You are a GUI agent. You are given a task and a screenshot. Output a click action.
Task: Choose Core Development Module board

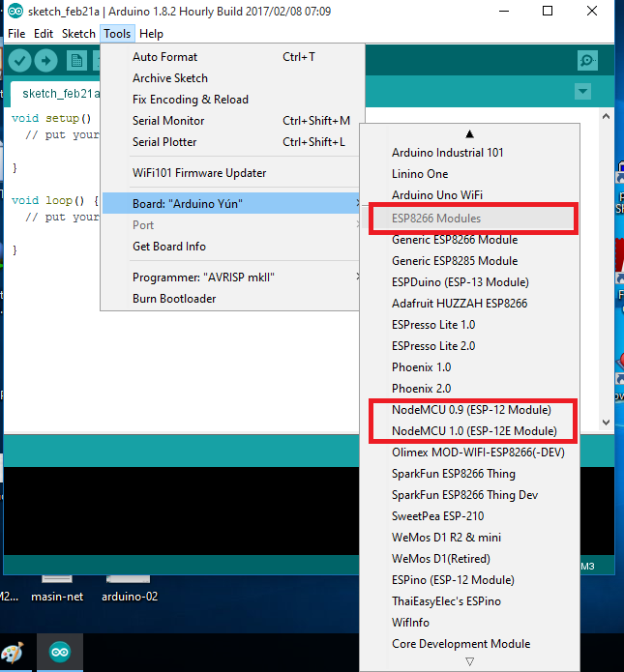point(469,644)
